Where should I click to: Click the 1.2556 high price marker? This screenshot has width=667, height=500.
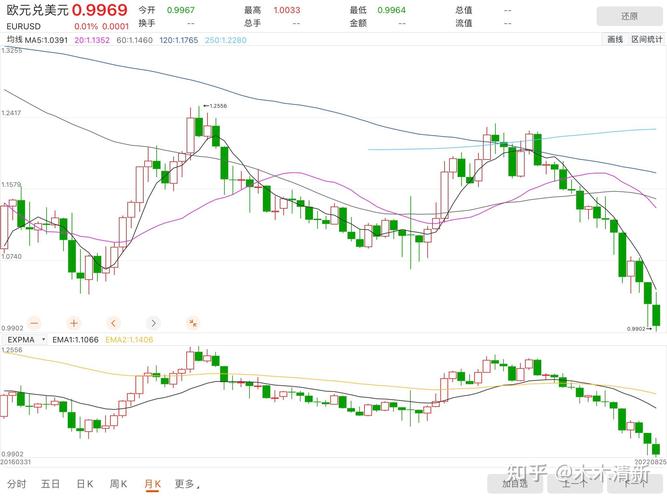(215, 105)
